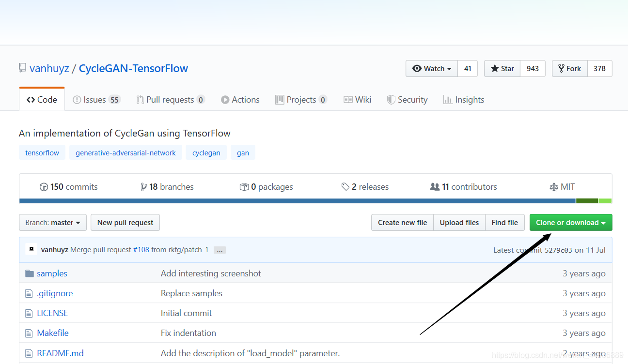This screenshot has width=628, height=364.
Task: View the 2 releases link
Action: click(365, 187)
